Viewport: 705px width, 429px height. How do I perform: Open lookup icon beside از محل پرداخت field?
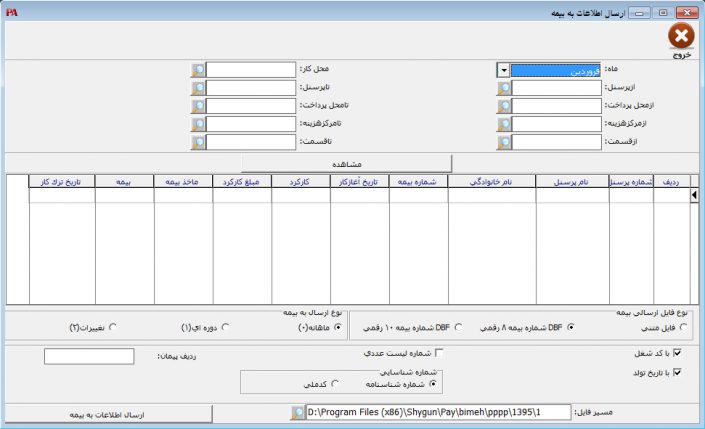504,106
